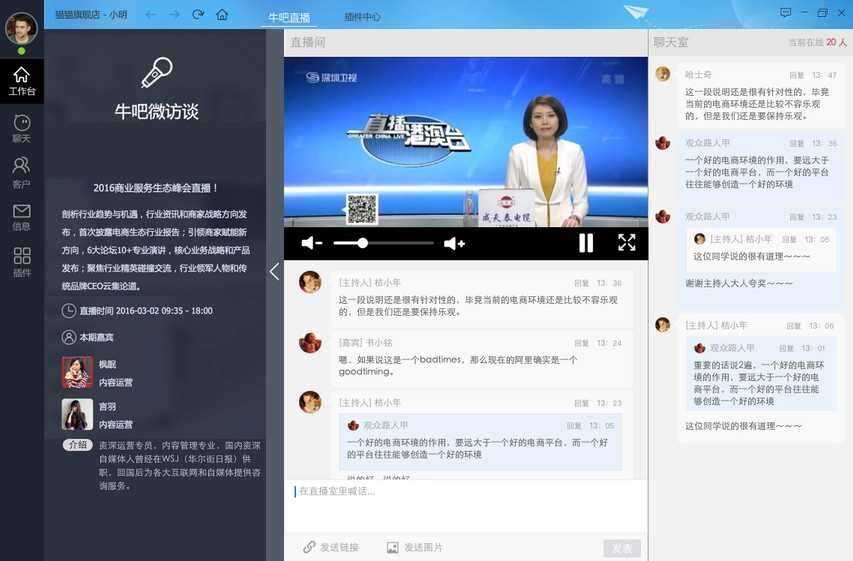Switch to the 插件中心 tab
Screen dimensions: 853x561
[362, 17]
